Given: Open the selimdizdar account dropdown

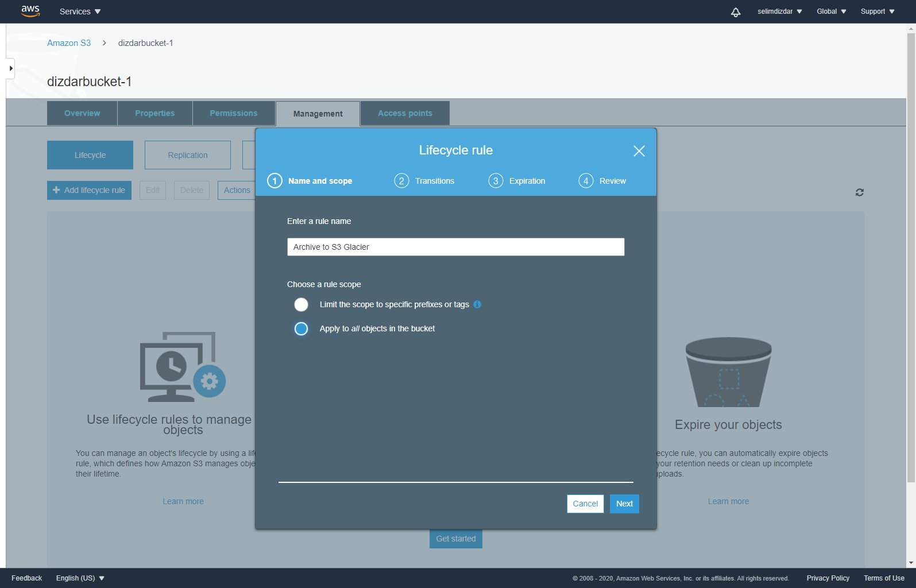Looking at the screenshot, I should pos(779,11).
